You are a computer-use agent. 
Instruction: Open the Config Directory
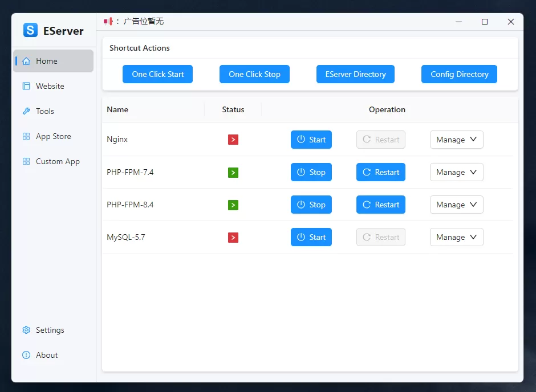pos(459,74)
